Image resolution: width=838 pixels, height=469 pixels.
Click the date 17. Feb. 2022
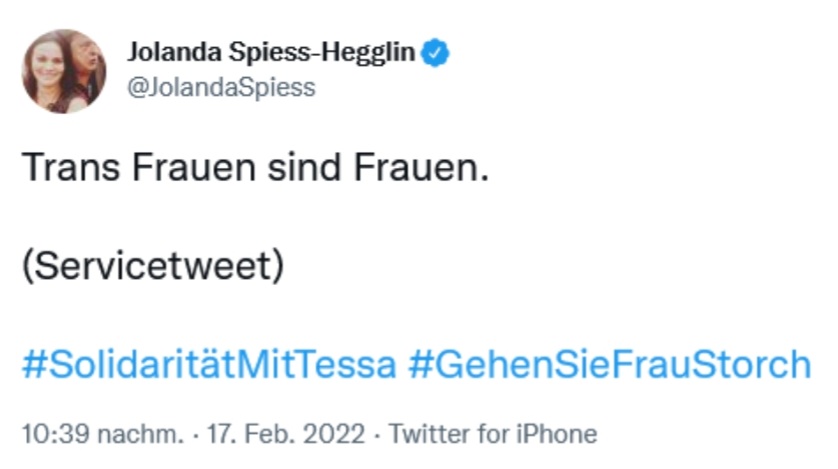point(286,434)
